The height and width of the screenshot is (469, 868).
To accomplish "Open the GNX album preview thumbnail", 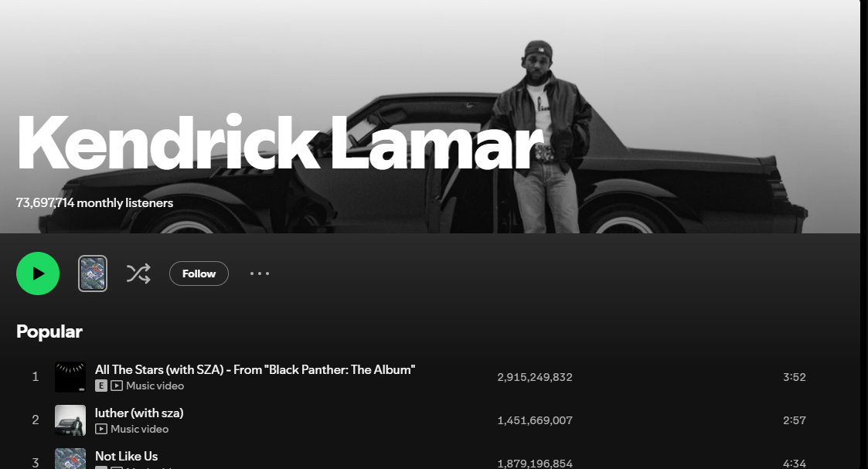I will (93, 274).
